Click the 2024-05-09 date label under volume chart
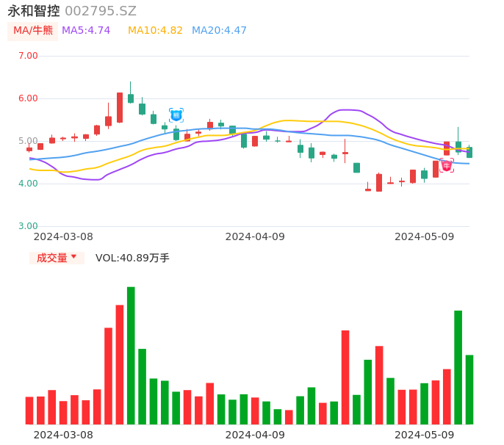Screen dimensions: 504x445 425,435
